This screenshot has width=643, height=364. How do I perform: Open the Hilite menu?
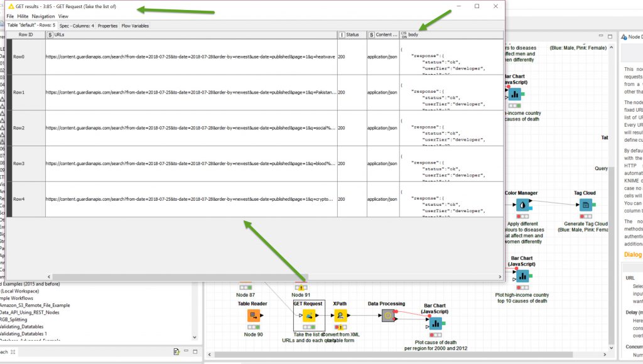coord(23,16)
